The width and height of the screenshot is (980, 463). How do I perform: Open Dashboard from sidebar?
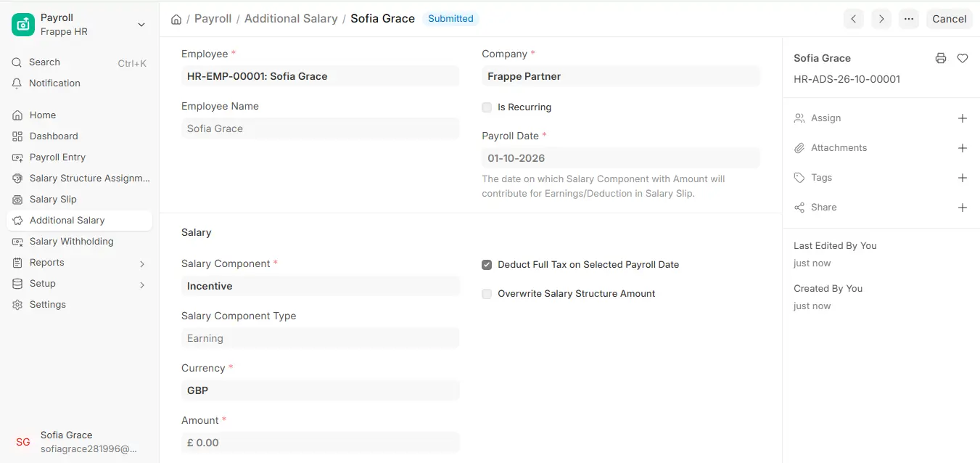[80, 136]
